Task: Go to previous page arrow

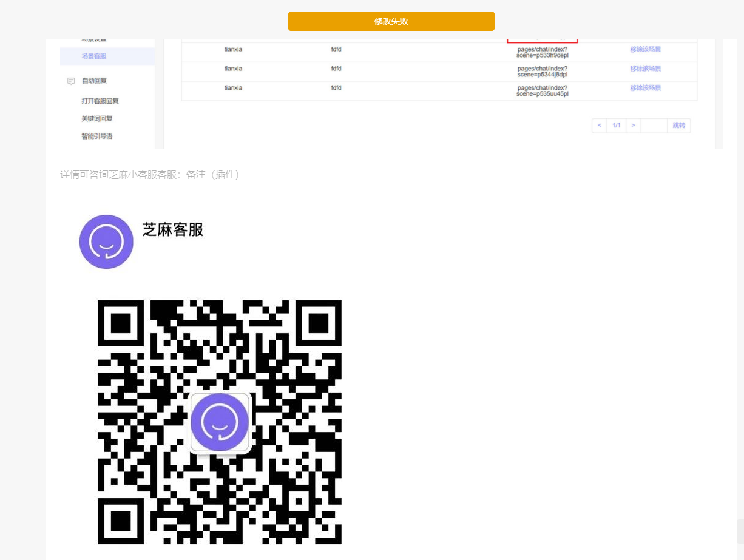Action: [599, 126]
